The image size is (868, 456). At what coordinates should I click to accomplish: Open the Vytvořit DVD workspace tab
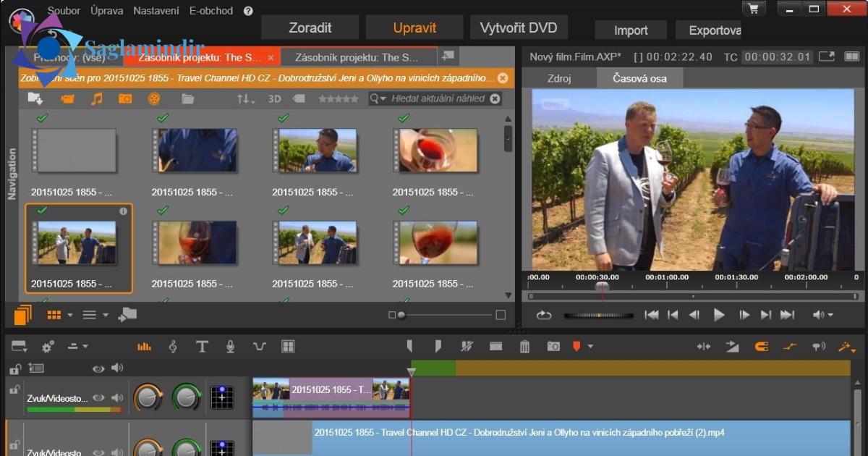click(x=519, y=28)
